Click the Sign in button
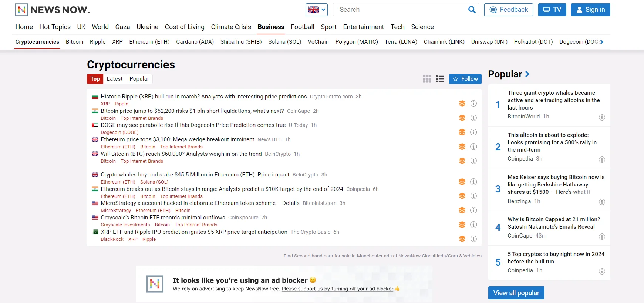This screenshot has width=644, height=303. click(x=590, y=10)
